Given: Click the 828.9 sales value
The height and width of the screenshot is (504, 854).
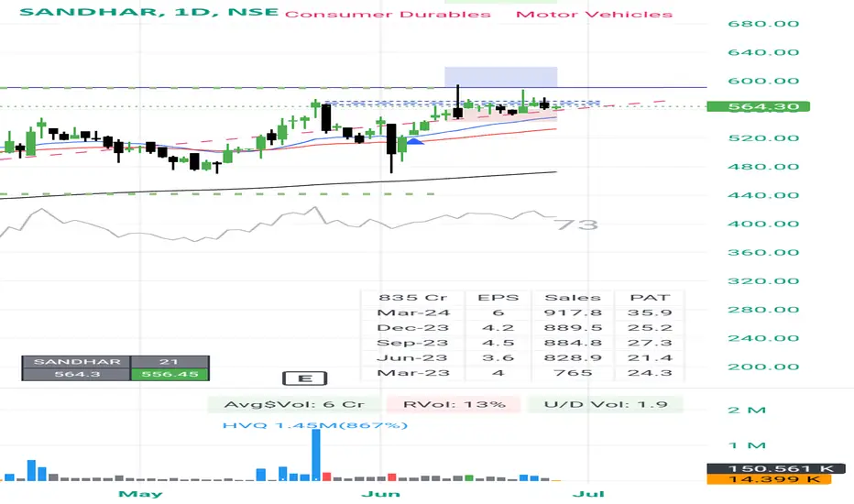Looking at the screenshot, I should [573, 358].
